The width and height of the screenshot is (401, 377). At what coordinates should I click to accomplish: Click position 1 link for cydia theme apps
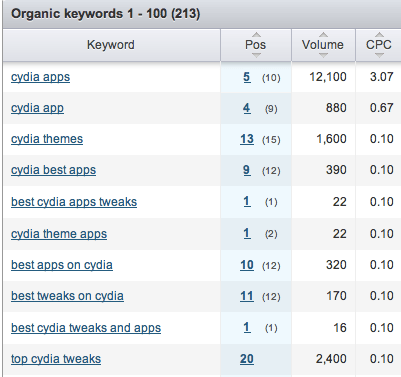click(x=247, y=234)
